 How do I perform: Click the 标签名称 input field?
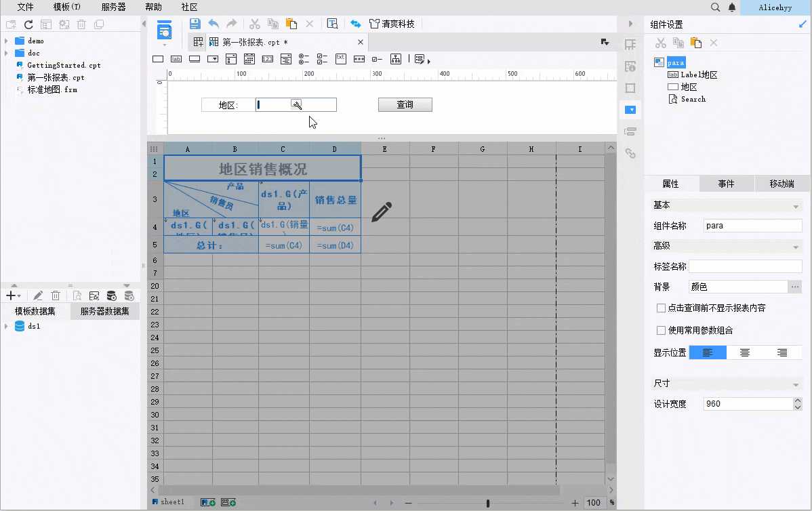coord(745,266)
